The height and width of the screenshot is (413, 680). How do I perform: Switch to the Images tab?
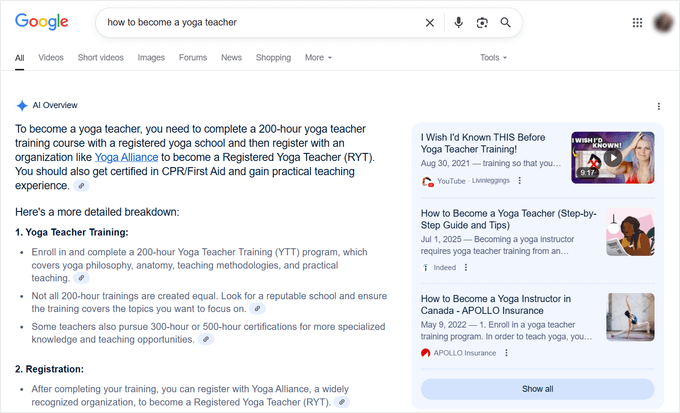pos(151,57)
